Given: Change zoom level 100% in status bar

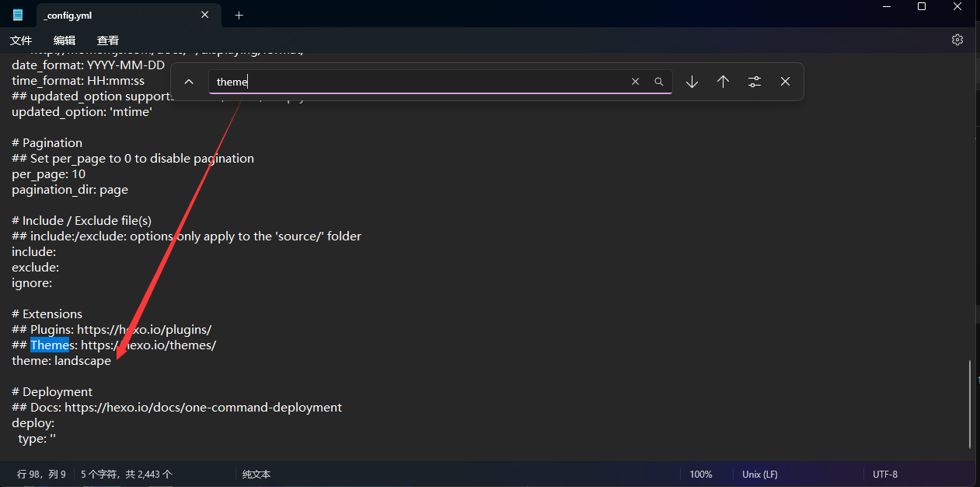Looking at the screenshot, I should click(x=701, y=474).
